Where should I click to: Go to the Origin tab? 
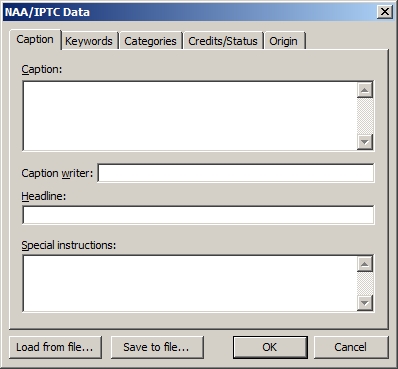(x=284, y=41)
